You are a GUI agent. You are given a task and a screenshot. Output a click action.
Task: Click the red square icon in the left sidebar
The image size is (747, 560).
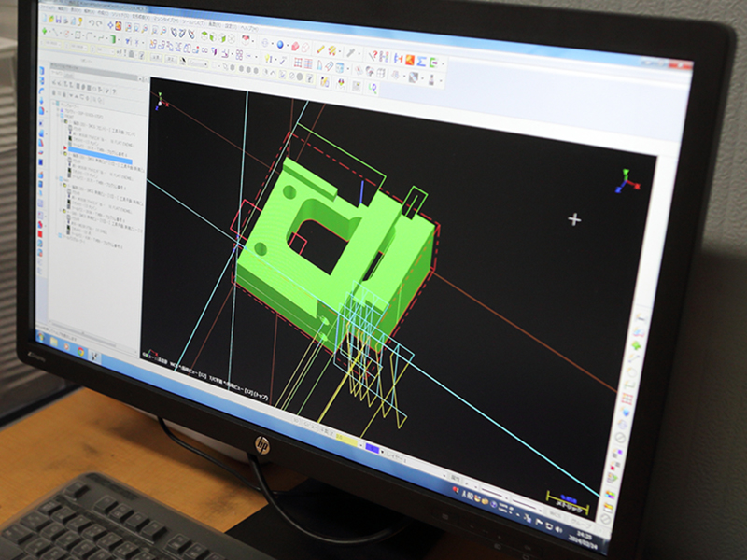point(40,234)
